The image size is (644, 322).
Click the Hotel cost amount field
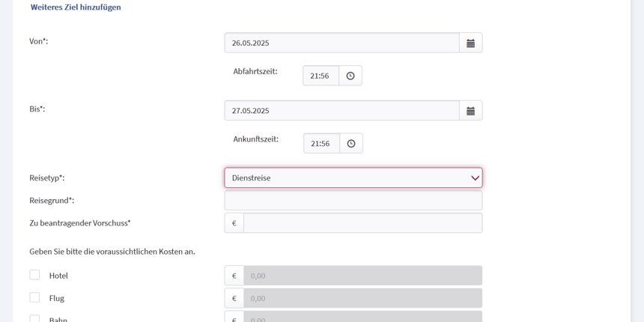tap(362, 276)
